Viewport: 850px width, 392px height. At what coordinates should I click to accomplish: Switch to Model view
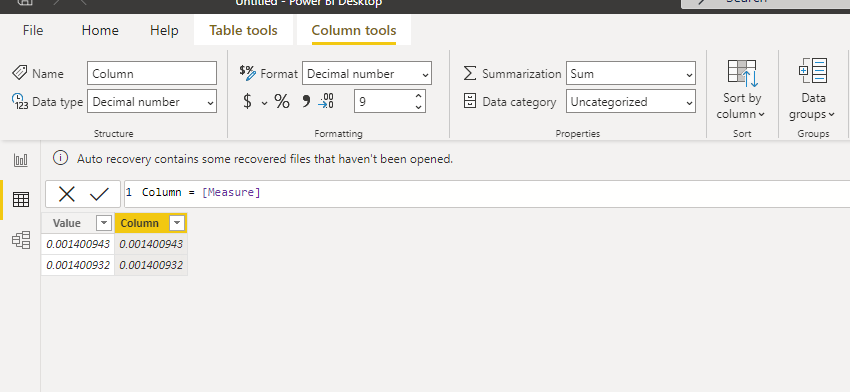click(21, 240)
